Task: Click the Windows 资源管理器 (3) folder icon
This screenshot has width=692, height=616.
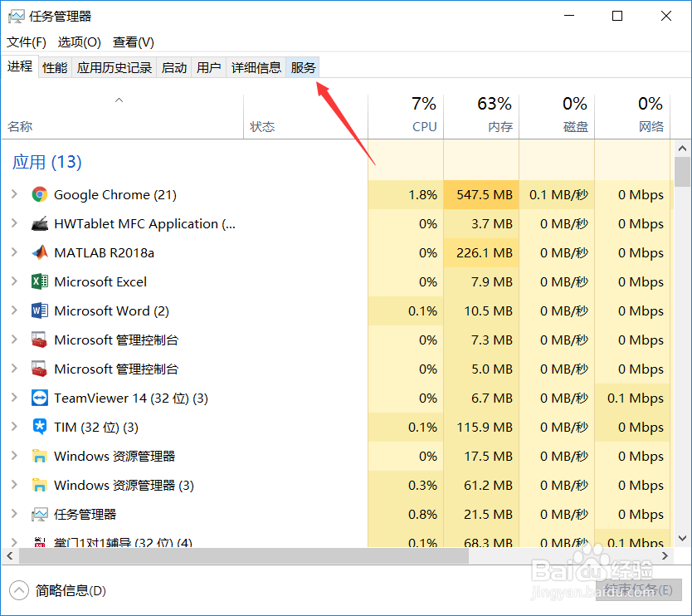Action: 40,486
